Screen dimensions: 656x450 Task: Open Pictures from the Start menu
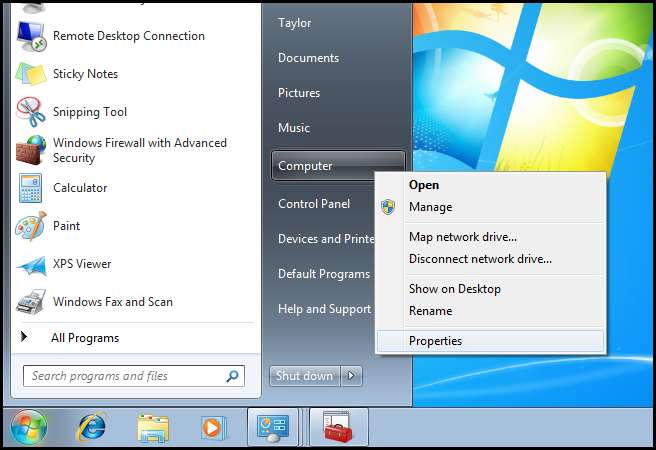point(299,93)
